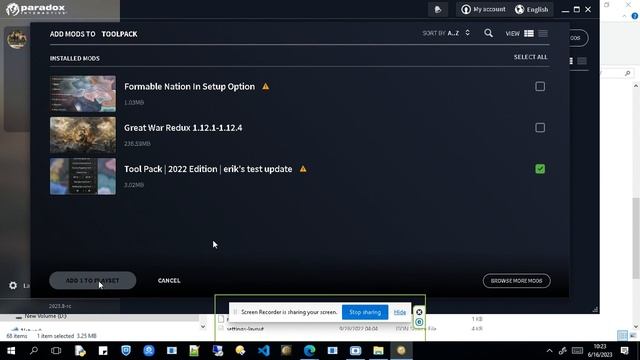The height and width of the screenshot is (360, 640).
Task: Tick the Formable Nation In Setup Option checkbox
Action: click(x=540, y=87)
